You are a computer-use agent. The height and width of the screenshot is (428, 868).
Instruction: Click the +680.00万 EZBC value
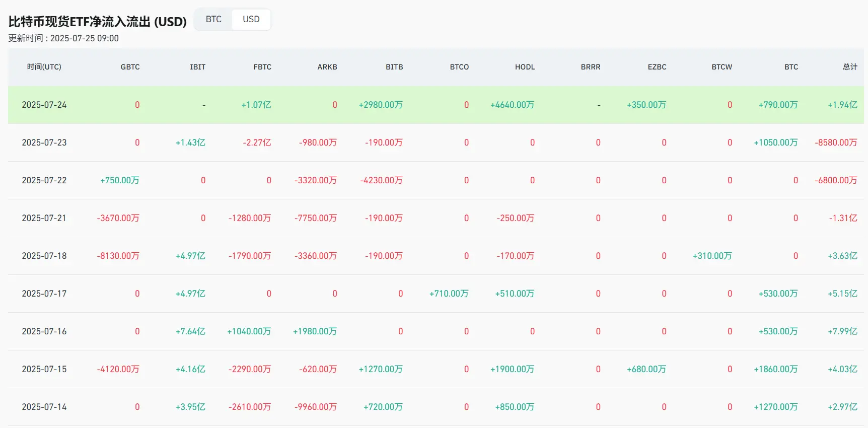pyautogui.click(x=646, y=369)
